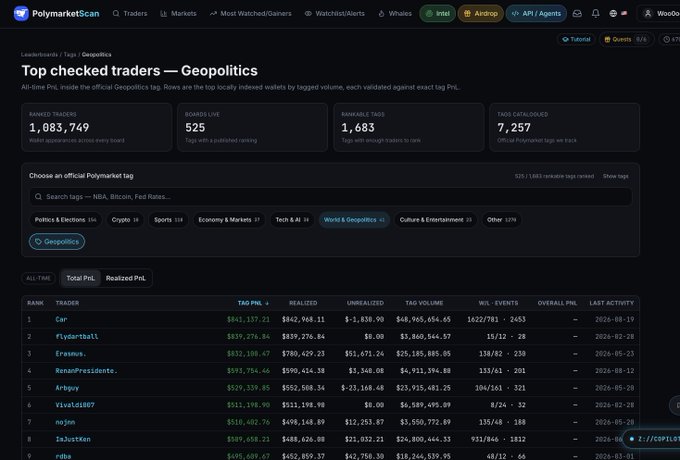Expand the Show tags toggle
The width and height of the screenshot is (680, 460).
[615, 176]
